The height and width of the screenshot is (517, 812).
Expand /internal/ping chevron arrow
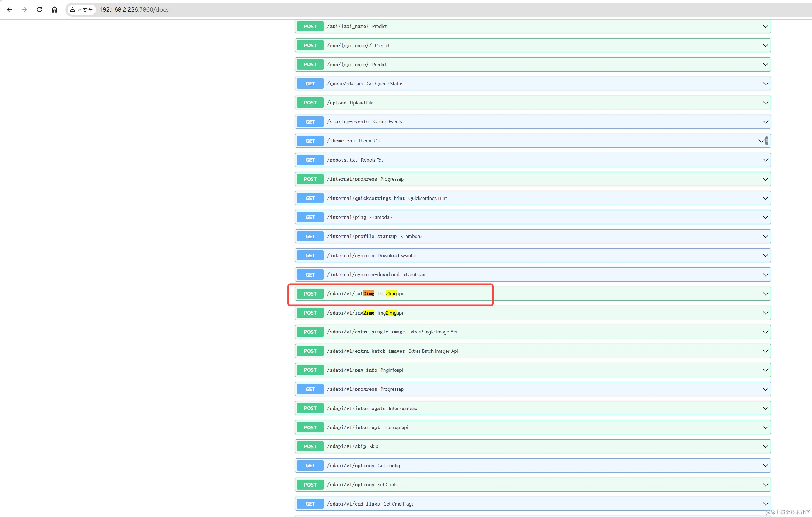(765, 218)
